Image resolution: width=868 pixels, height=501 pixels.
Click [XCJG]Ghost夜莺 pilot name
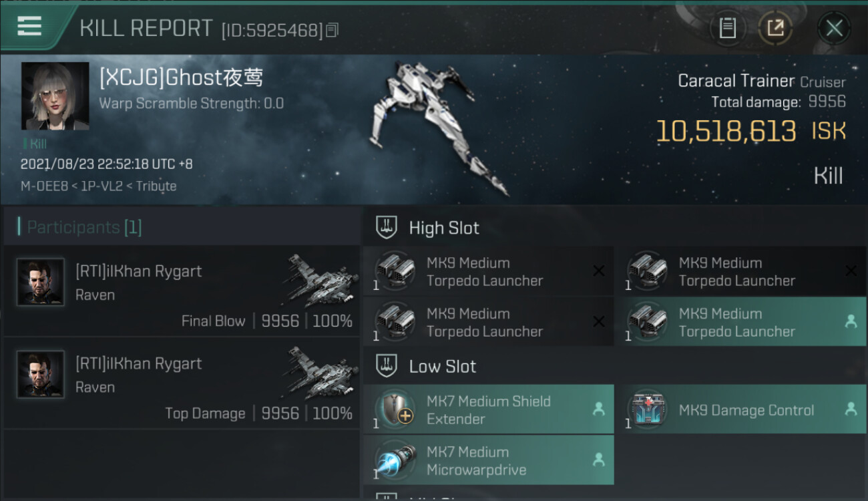click(x=181, y=77)
